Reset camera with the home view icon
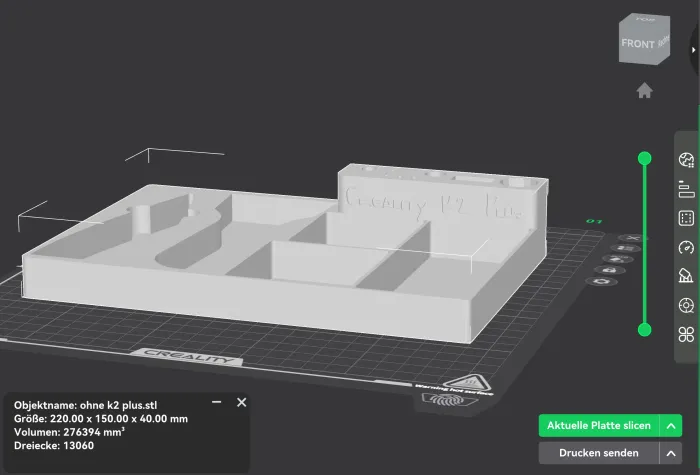The width and height of the screenshot is (700, 475). 644,91
